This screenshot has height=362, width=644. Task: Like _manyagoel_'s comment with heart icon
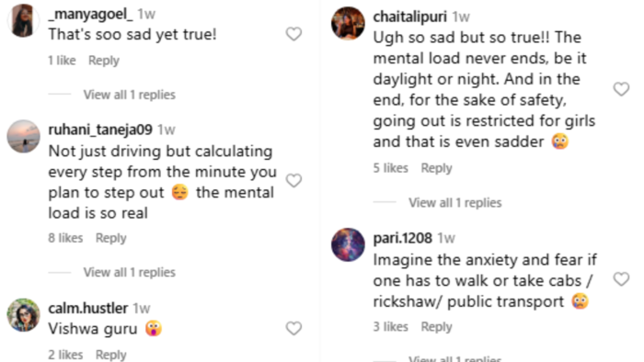(293, 34)
